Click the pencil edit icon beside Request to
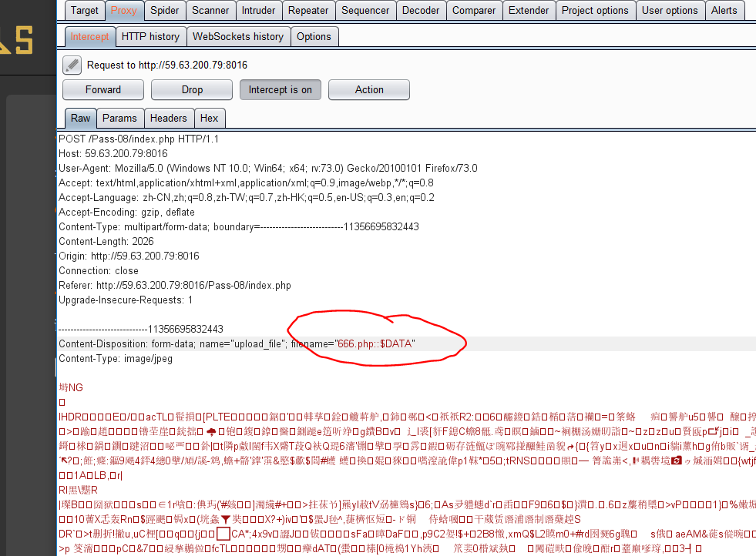The height and width of the screenshot is (556, 756). (72, 65)
